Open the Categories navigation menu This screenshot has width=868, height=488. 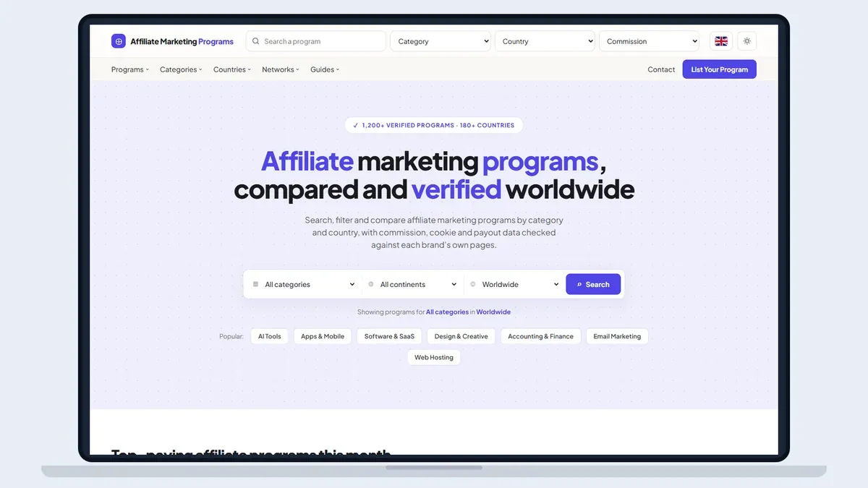[181, 69]
